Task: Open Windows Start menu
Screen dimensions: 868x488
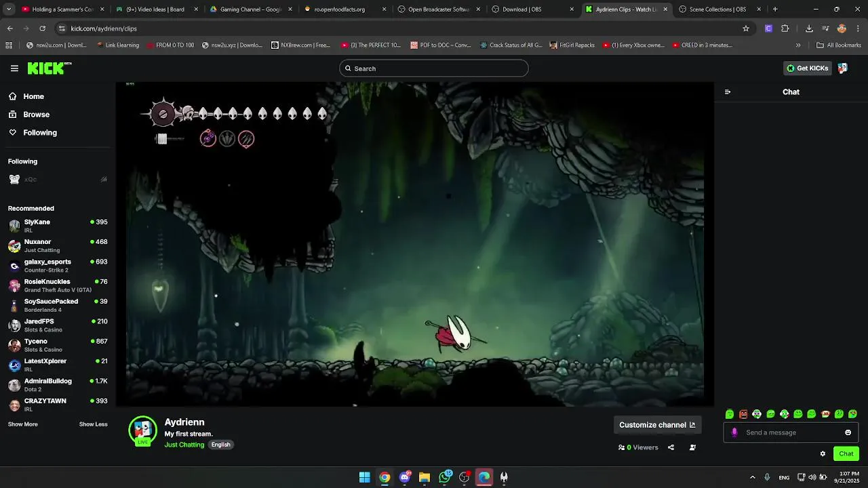Action: point(365,477)
